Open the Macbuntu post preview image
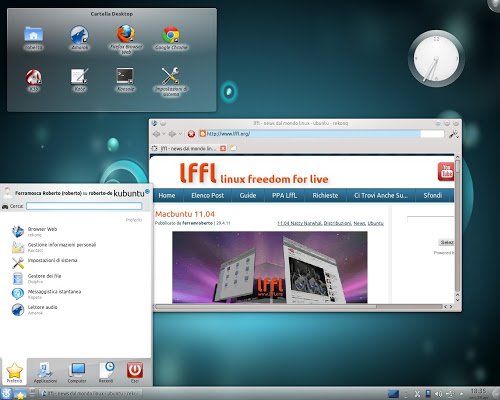The image size is (500, 400). (270, 267)
